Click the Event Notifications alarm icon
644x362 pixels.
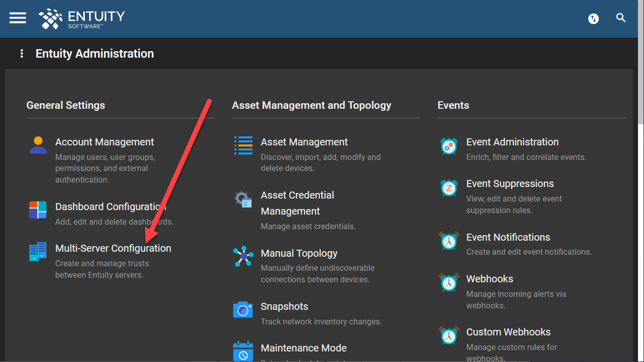click(x=449, y=240)
